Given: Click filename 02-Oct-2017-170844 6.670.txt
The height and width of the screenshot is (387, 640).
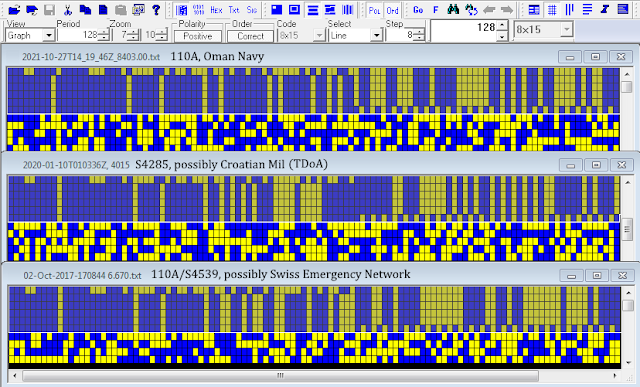Looking at the screenshot, I should pyautogui.click(x=82, y=276).
